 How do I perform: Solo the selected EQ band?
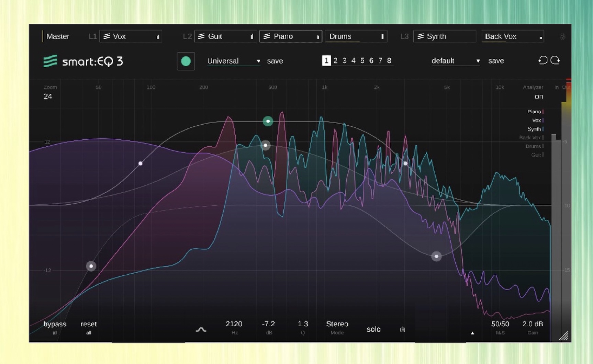pyautogui.click(x=373, y=329)
